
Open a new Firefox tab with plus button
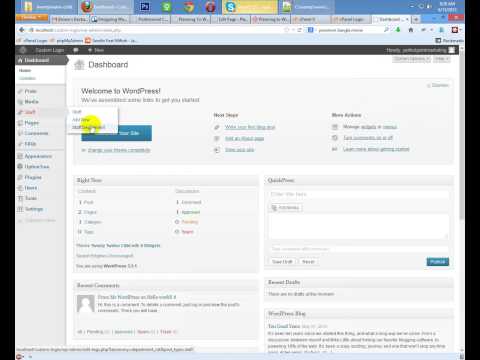(x=416, y=20)
